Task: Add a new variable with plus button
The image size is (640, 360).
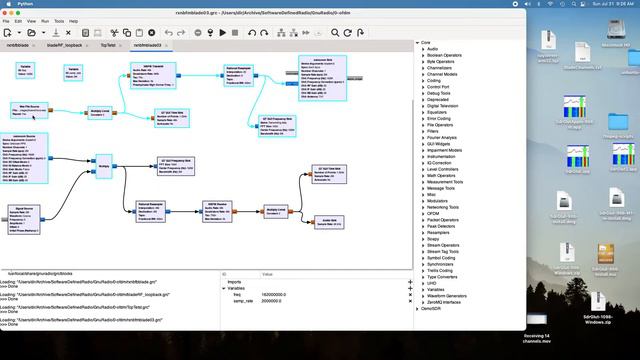Action: coord(410,288)
